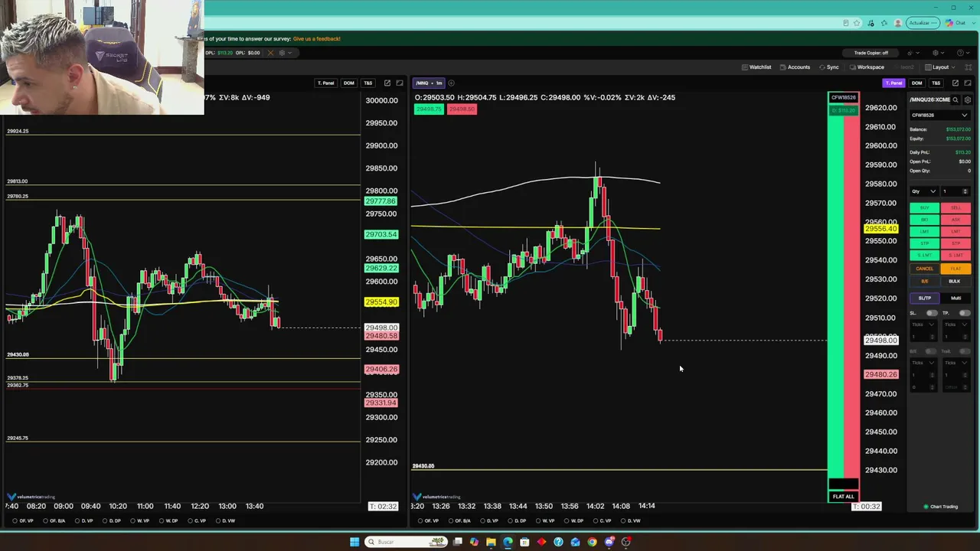
Task: Click the ASK order button
Action: tap(955, 220)
